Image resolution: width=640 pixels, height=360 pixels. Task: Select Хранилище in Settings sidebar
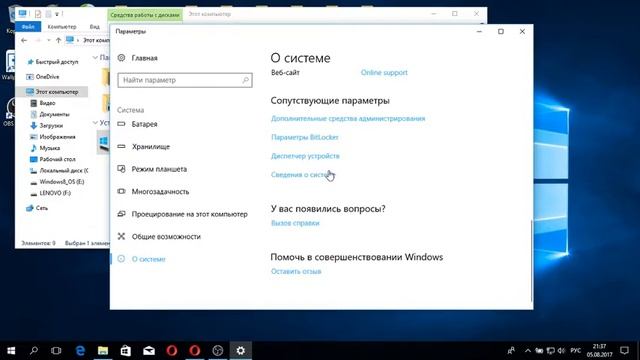pyautogui.click(x=151, y=147)
